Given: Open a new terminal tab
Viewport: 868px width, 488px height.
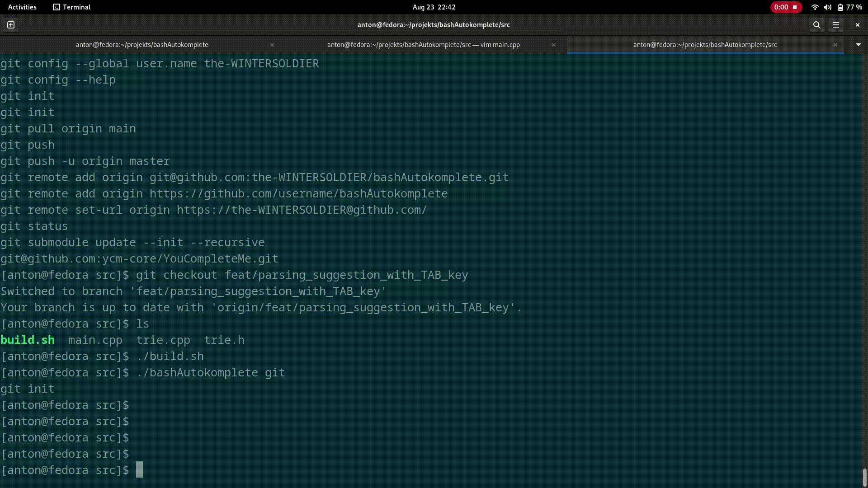Looking at the screenshot, I should pyautogui.click(x=11, y=25).
